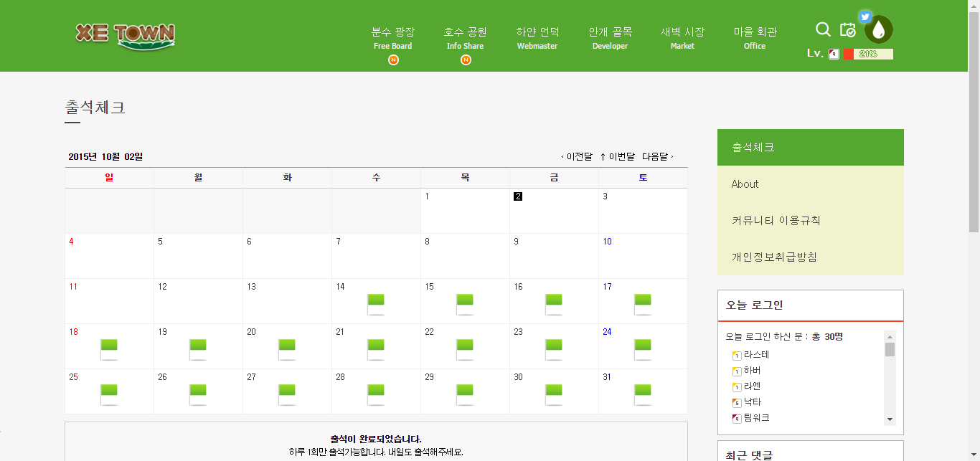Open the 마을 회관 Office menu
This screenshot has height=461, width=980.
pyautogui.click(x=755, y=39)
